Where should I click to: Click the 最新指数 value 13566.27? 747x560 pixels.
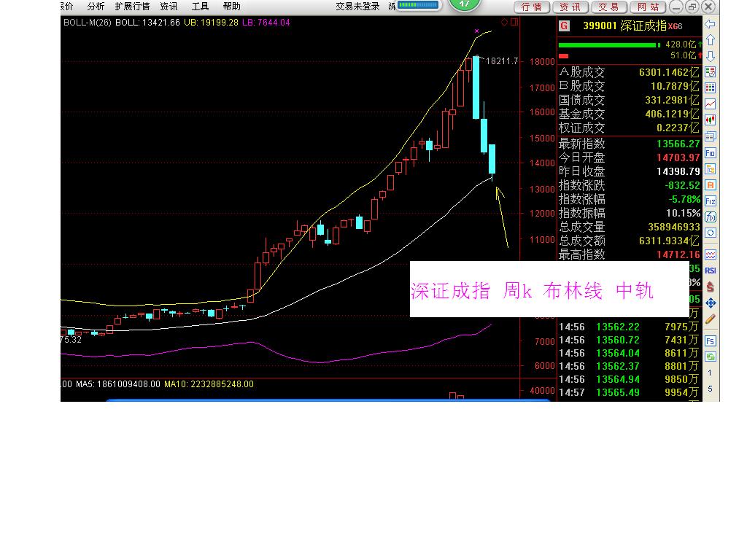pos(678,144)
